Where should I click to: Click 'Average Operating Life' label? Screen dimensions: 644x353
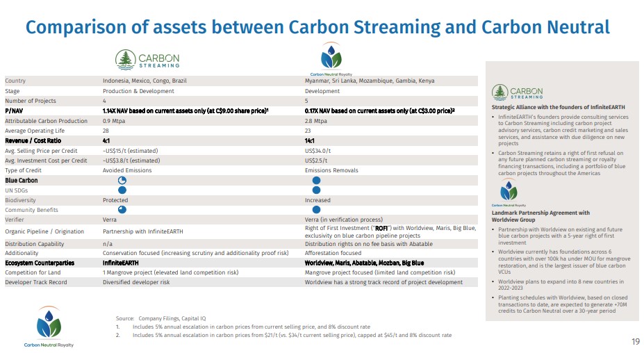pyautogui.click(x=35, y=131)
